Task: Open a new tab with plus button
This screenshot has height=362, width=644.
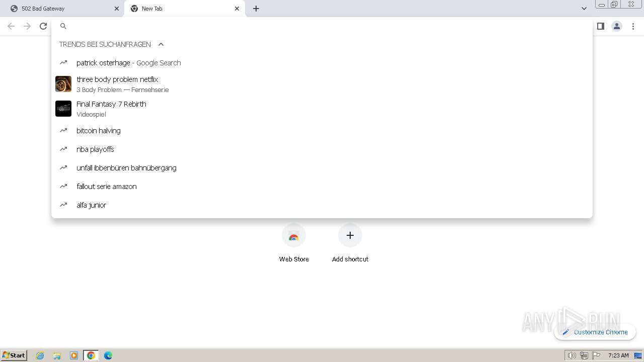Action: [x=256, y=9]
